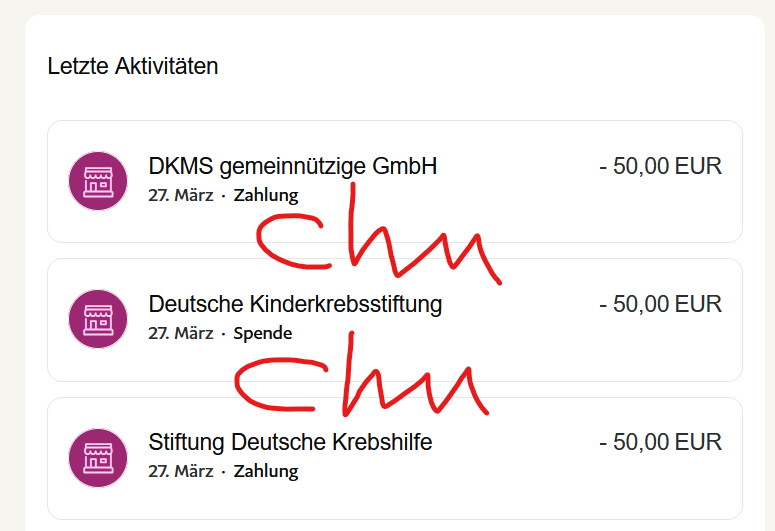This screenshot has height=531, width=775.
Task: Click the Spende label under Deutsche Kinderkrebsstiftung
Action: (x=263, y=333)
